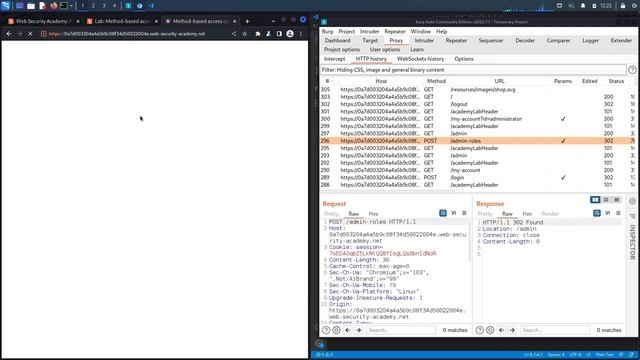This screenshot has height=360, width=640.
Task: Go to previous request search match
Action: (348, 330)
